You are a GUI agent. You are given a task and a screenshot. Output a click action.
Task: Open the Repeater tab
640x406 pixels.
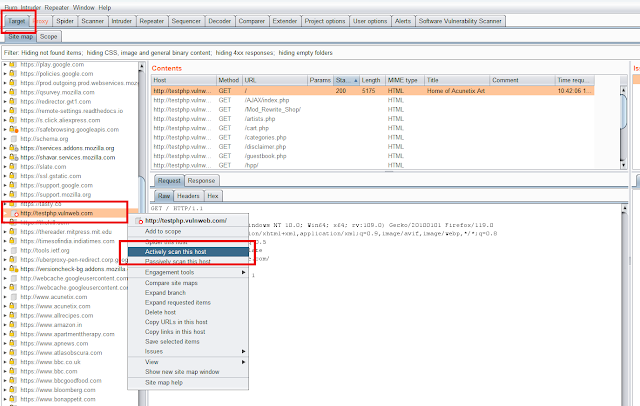coord(151,21)
